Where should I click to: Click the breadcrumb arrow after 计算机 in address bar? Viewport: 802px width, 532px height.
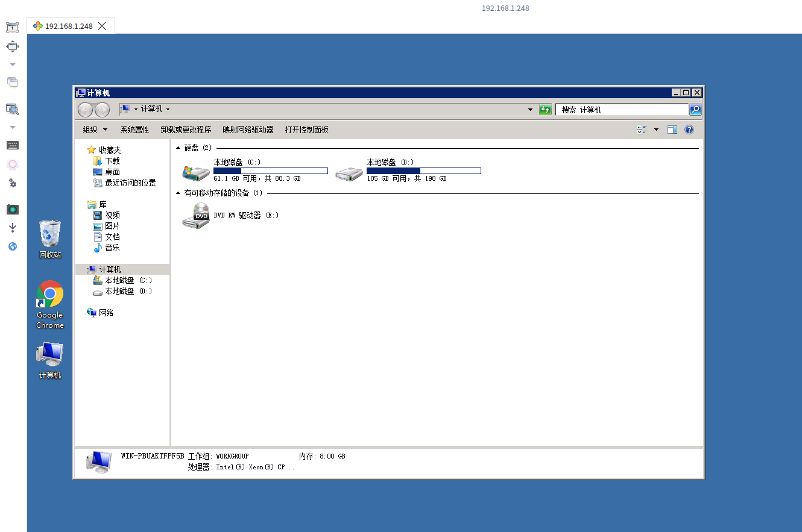pyautogui.click(x=168, y=109)
